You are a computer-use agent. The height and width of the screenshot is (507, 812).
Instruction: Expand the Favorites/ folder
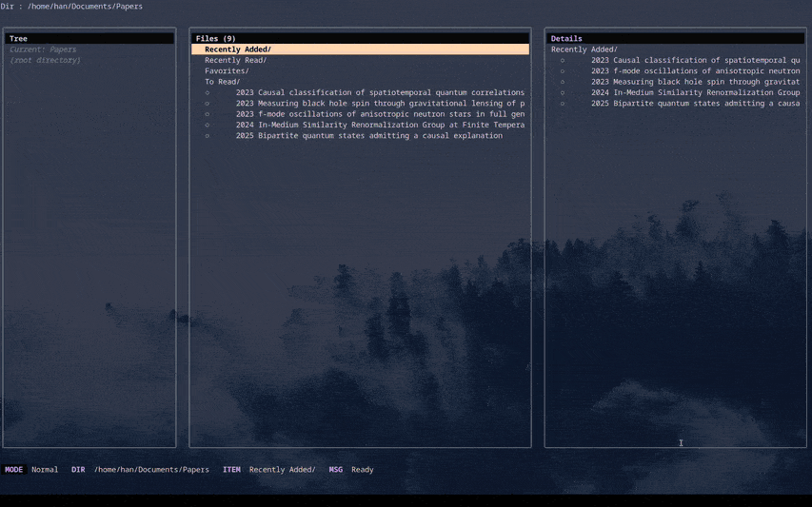point(227,71)
